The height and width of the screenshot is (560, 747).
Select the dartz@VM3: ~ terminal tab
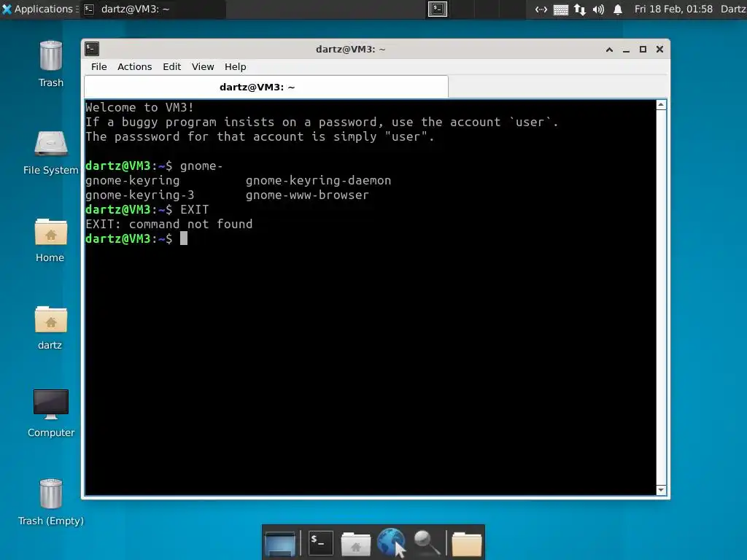point(266,87)
